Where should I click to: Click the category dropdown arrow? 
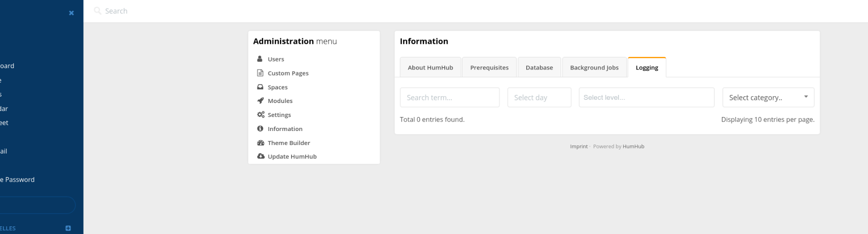click(x=806, y=97)
